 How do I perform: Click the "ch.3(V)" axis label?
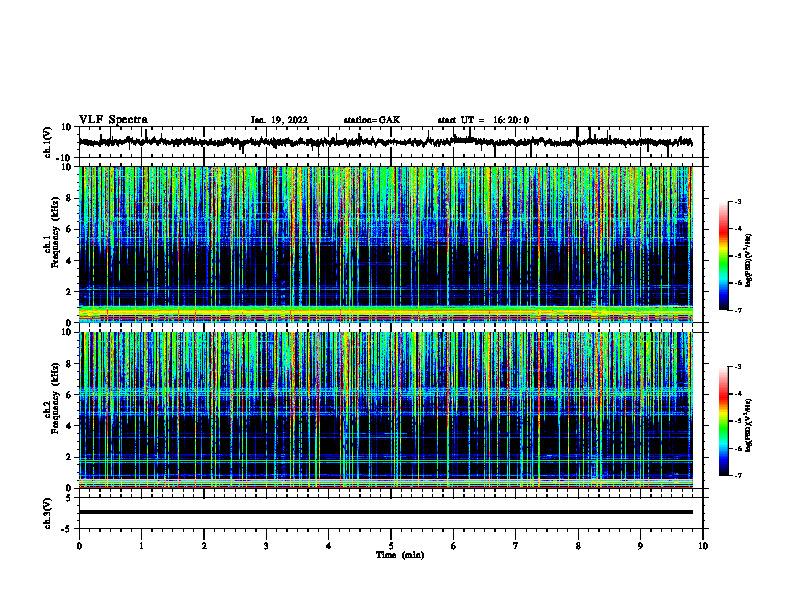(x=48, y=513)
